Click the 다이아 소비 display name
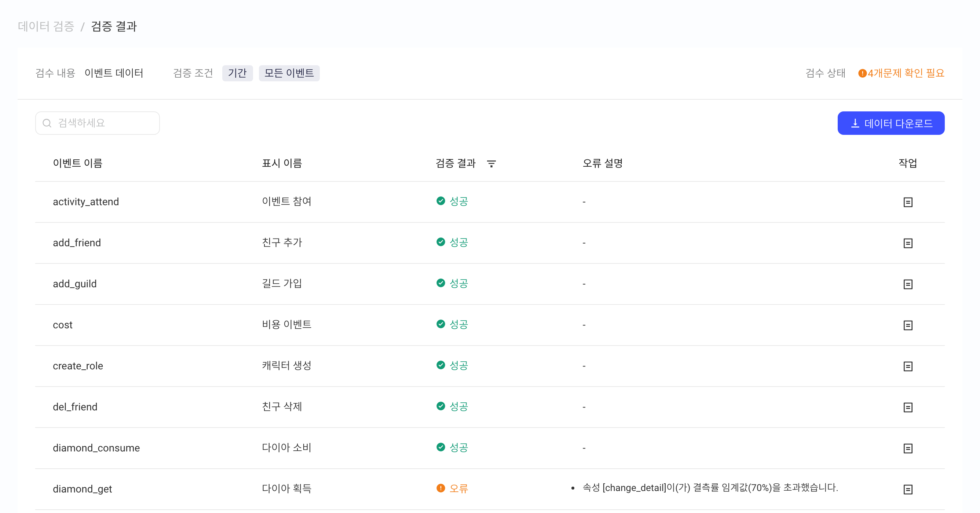 pos(286,447)
